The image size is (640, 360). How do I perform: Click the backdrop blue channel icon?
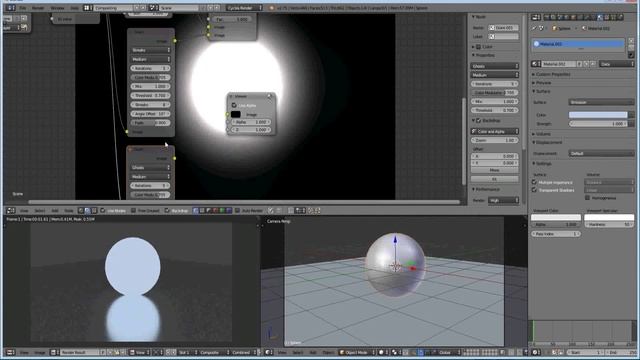pyautogui.click(x=229, y=211)
